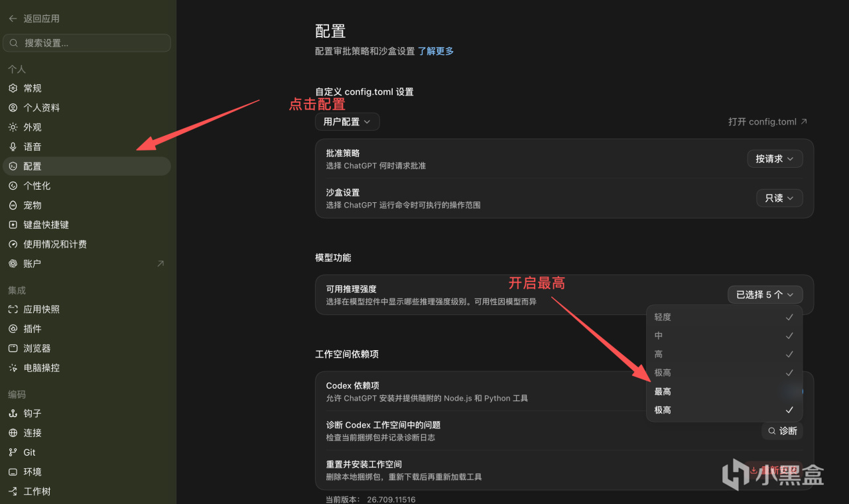Open 常规 settings via its gear icon
The width and height of the screenshot is (849, 504).
[x=13, y=88]
